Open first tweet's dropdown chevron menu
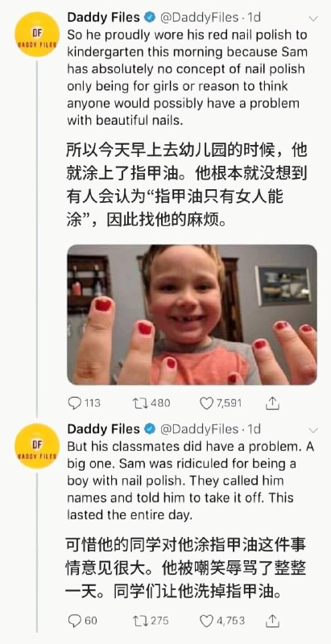 coord(313,19)
